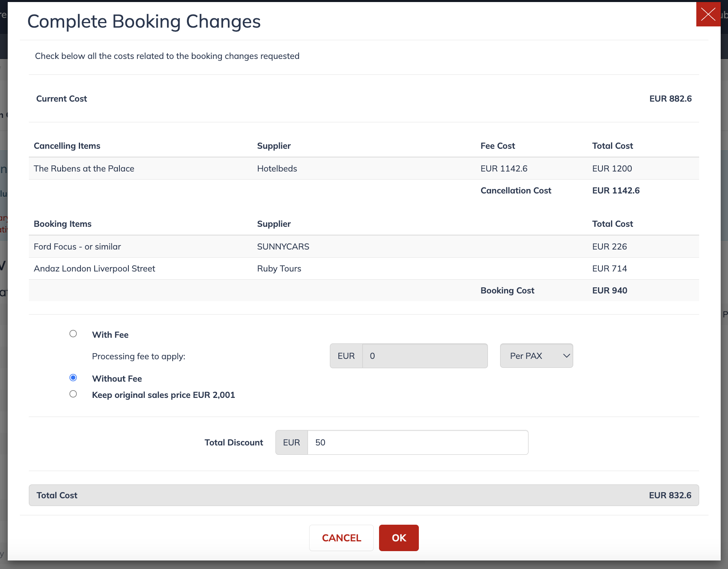This screenshot has width=728, height=569.
Task: Click the Booking Items column header
Action: [63, 224]
